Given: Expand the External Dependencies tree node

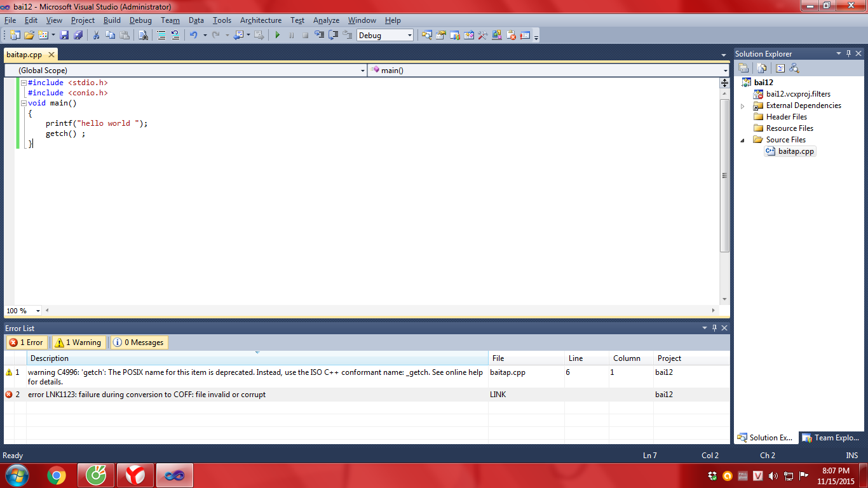Looking at the screenshot, I should 743,106.
